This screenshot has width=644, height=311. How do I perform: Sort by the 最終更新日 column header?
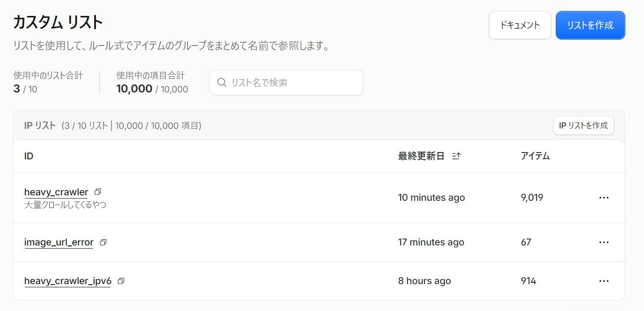point(421,156)
